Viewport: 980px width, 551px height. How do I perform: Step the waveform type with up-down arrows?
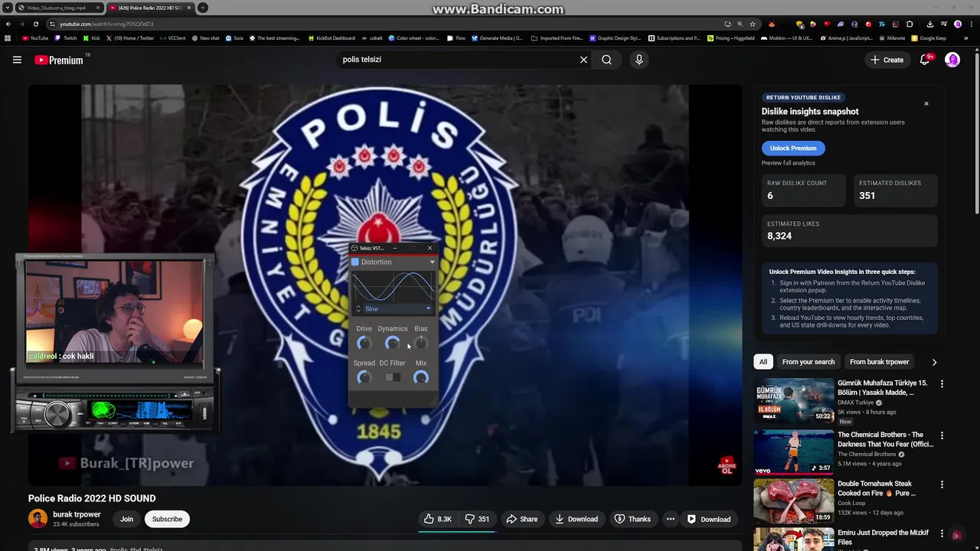(358, 308)
